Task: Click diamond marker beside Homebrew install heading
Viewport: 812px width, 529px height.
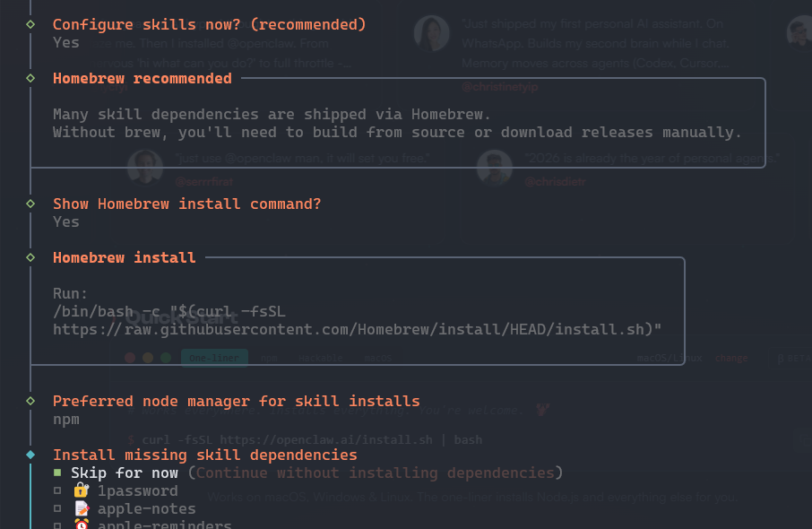Action: coord(30,257)
